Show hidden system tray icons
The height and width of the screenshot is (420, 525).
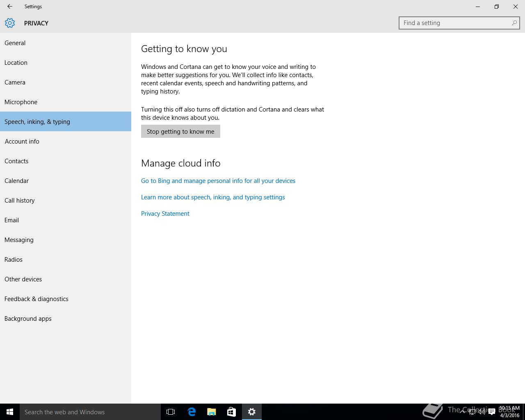click(462, 412)
